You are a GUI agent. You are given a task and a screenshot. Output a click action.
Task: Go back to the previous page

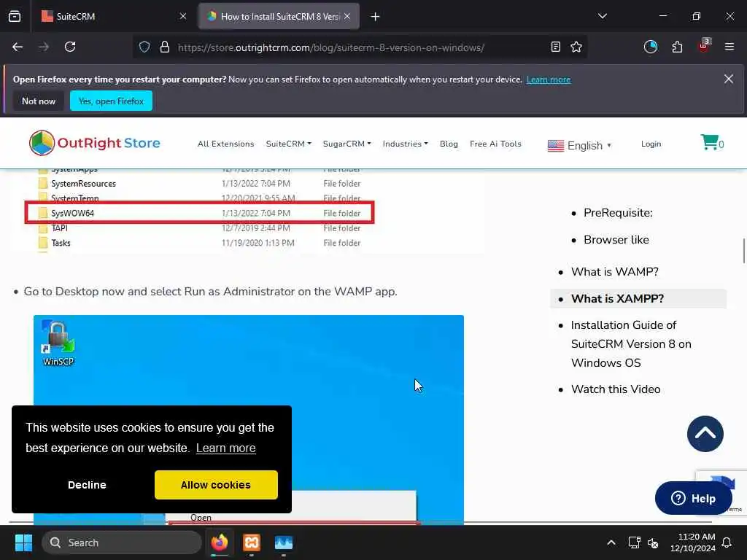[x=18, y=47]
